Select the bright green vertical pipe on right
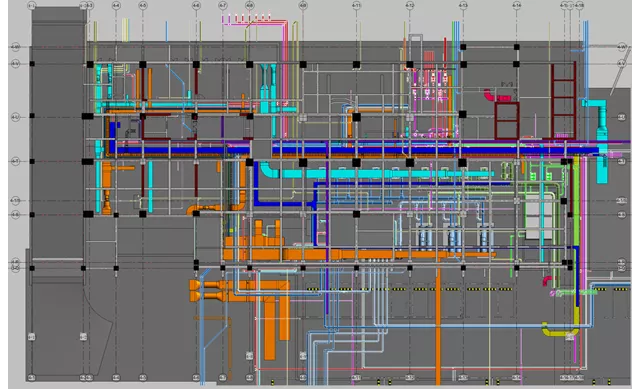The image size is (643, 391). (577, 205)
